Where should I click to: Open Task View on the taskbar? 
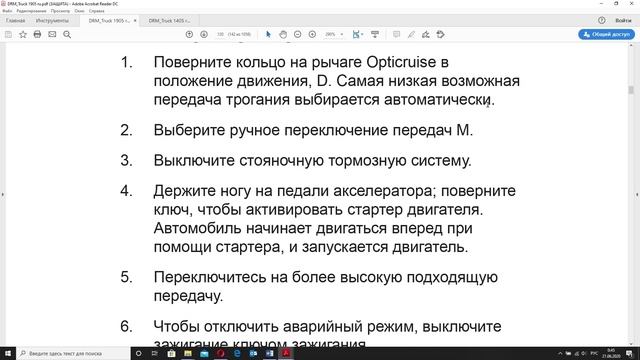155,353
